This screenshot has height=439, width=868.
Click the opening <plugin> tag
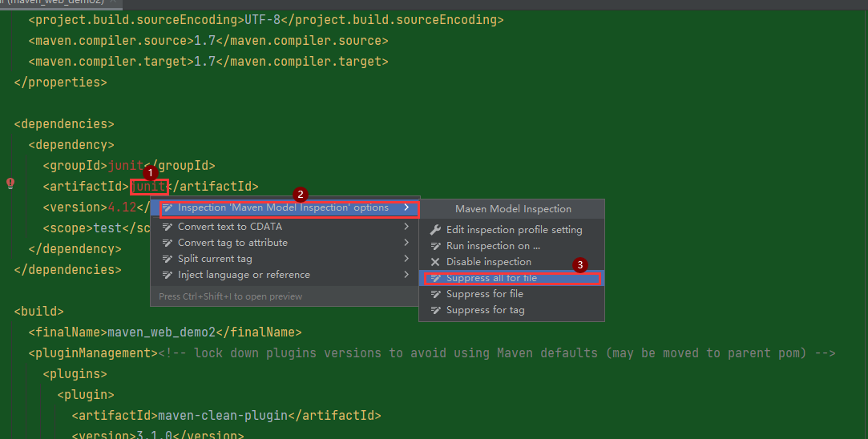click(x=86, y=395)
